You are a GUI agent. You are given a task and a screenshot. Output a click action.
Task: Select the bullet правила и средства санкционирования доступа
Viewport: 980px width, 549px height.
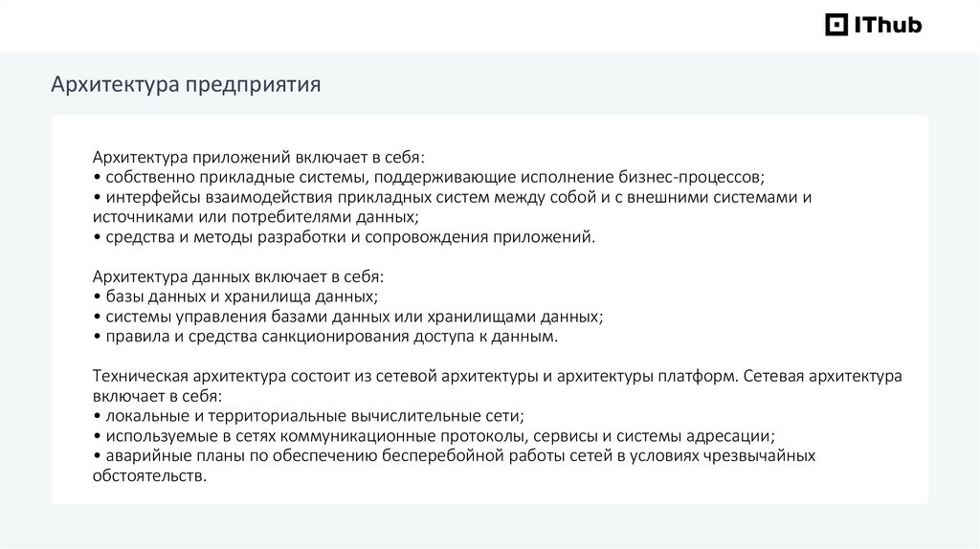tap(325, 337)
